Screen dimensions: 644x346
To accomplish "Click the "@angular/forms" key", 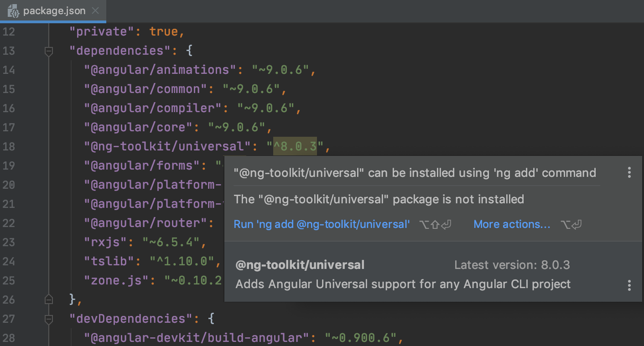I will click(142, 165).
